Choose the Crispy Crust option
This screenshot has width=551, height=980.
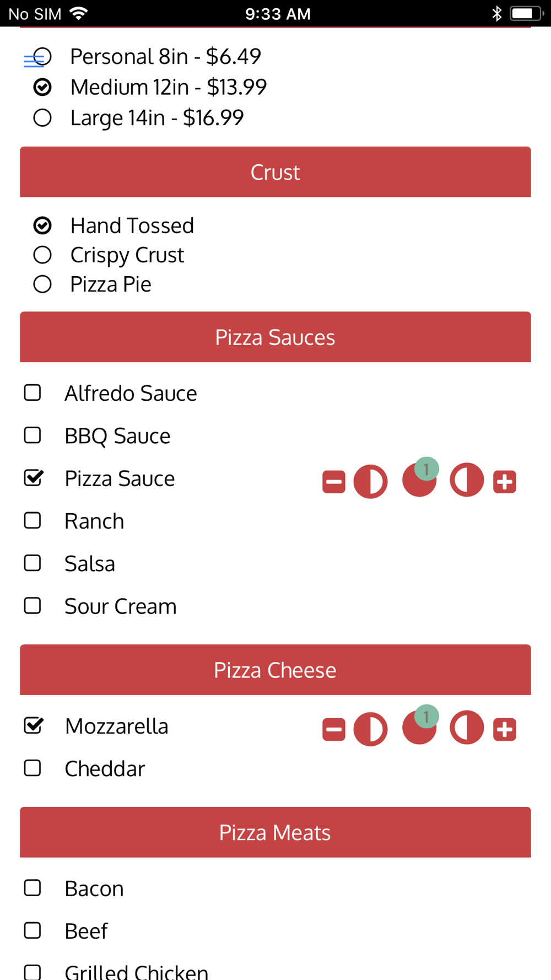click(x=42, y=255)
